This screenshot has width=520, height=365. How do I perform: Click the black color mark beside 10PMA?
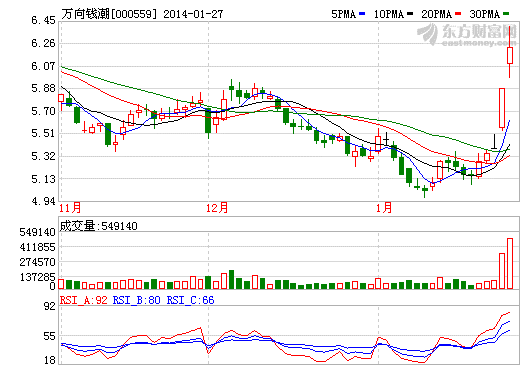pyautogui.click(x=410, y=14)
